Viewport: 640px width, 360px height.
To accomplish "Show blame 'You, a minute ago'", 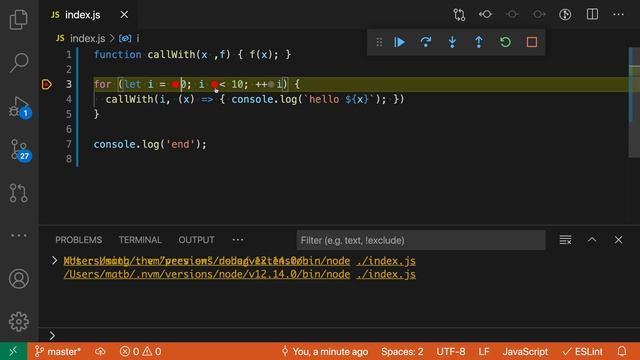I will click(x=324, y=351).
